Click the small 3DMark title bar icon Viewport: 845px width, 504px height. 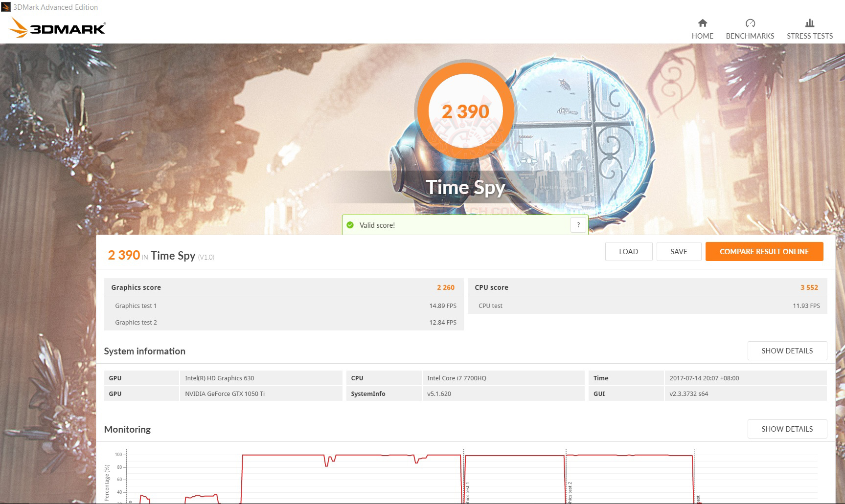(x=5, y=7)
